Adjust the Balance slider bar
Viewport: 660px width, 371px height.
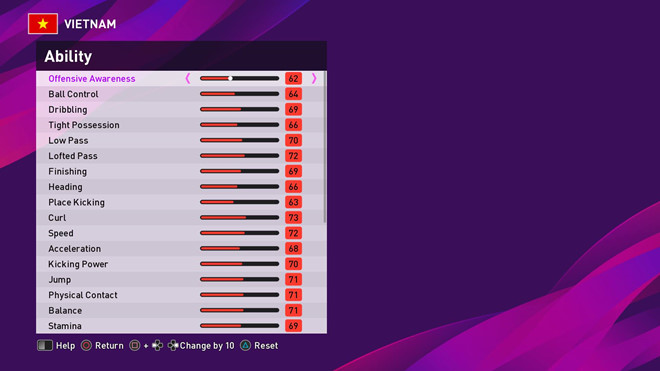coord(240,310)
